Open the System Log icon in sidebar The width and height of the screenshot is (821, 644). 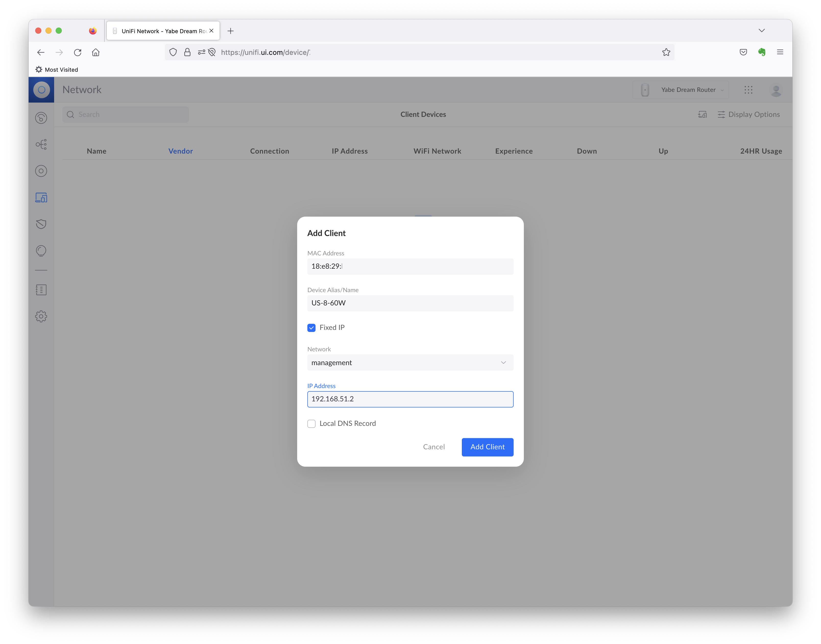pos(41,290)
